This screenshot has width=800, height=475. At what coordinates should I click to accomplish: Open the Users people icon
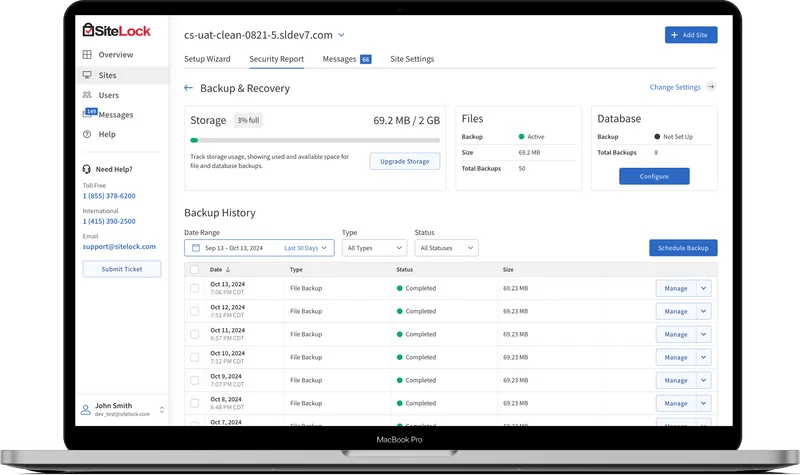point(87,95)
